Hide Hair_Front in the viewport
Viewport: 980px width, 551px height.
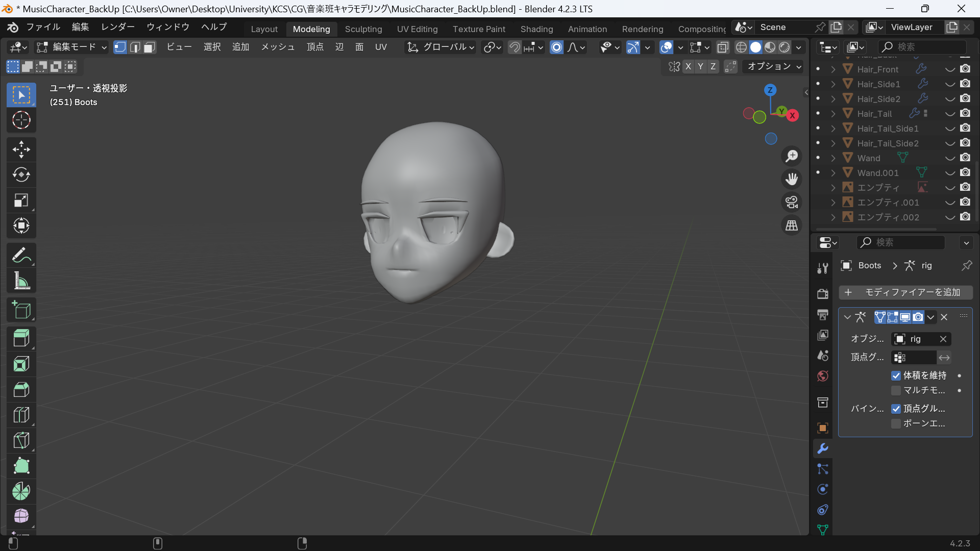[949, 69]
